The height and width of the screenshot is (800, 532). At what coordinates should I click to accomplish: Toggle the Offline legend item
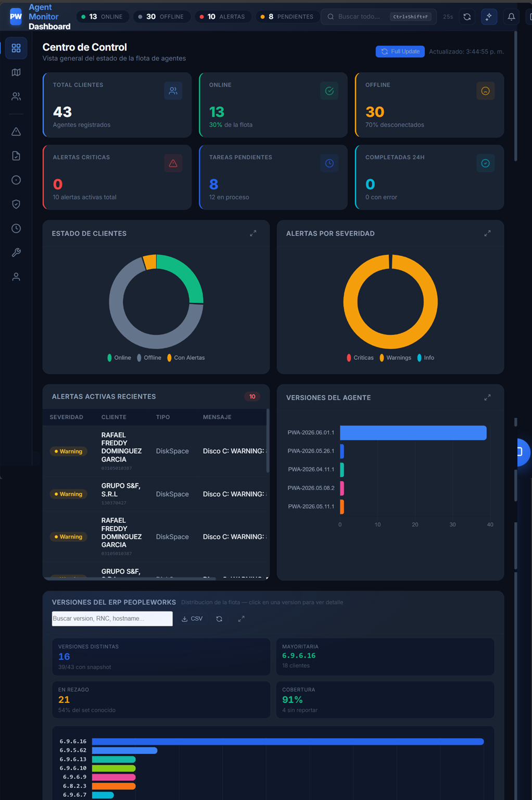pyautogui.click(x=149, y=358)
